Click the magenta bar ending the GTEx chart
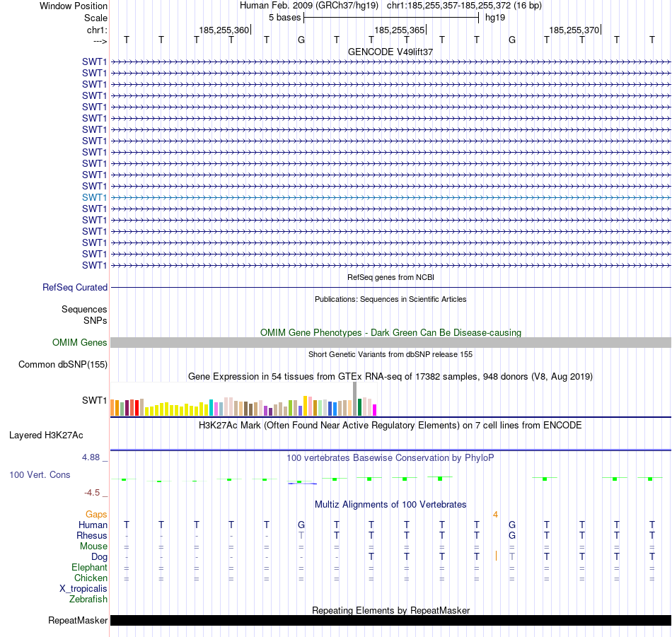Image resolution: width=672 pixels, height=637 pixels. [x=375, y=410]
